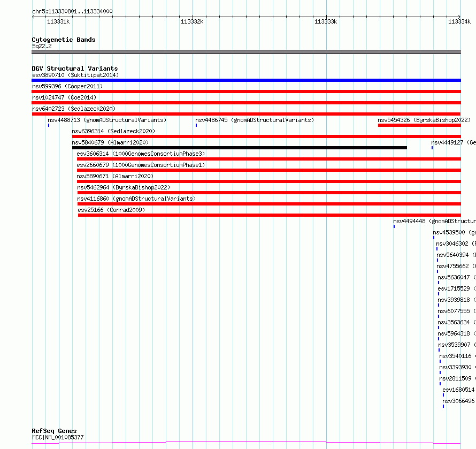Click the 113331k ruler tick label
The width and height of the screenshot is (476, 449).
58,21
